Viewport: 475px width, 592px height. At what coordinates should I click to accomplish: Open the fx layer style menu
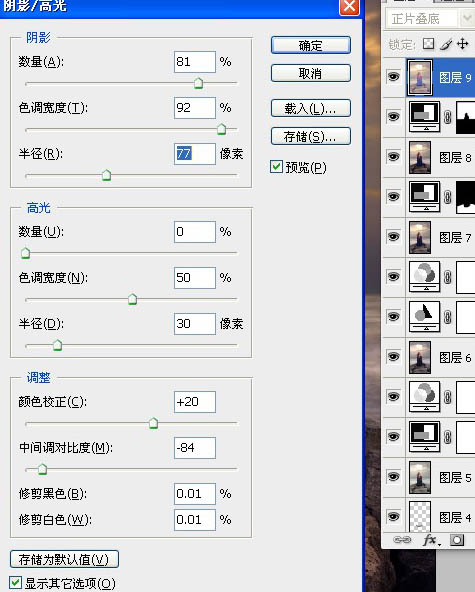point(431,540)
